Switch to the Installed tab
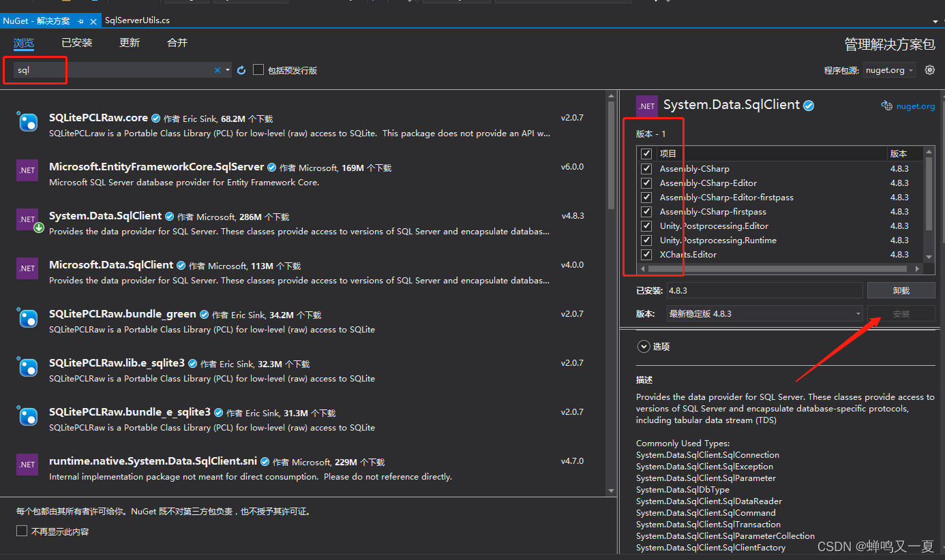945x560 pixels. click(x=76, y=43)
